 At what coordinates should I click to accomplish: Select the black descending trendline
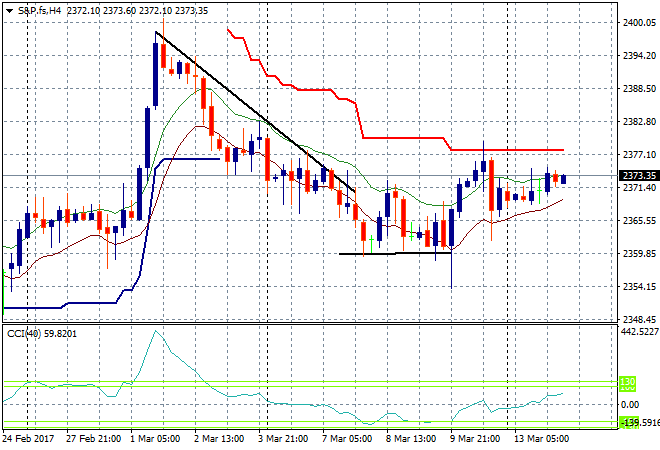coord(255,112)
